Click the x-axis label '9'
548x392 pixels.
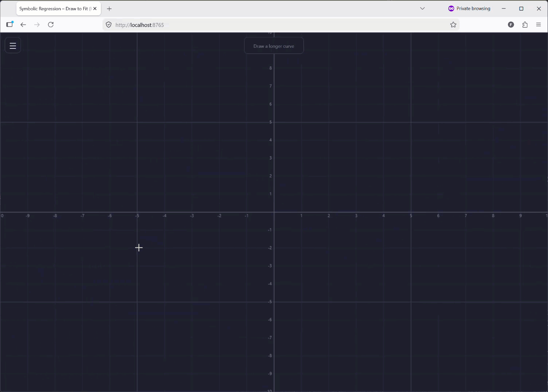(x=520, y=216)
